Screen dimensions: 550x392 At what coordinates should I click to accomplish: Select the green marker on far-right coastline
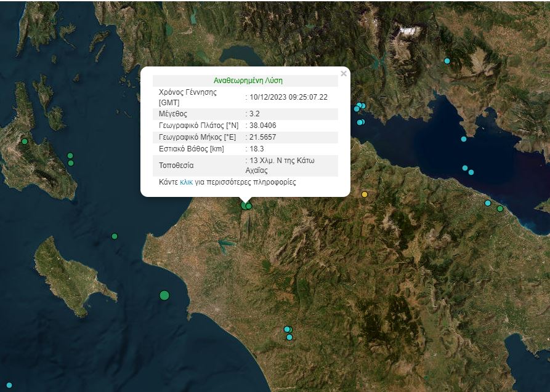point(500,209)
